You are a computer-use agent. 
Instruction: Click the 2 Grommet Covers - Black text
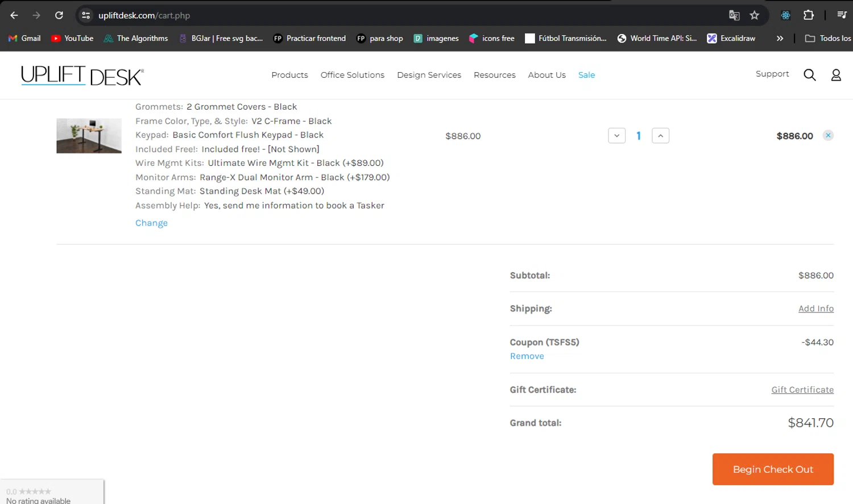point(242,107)
